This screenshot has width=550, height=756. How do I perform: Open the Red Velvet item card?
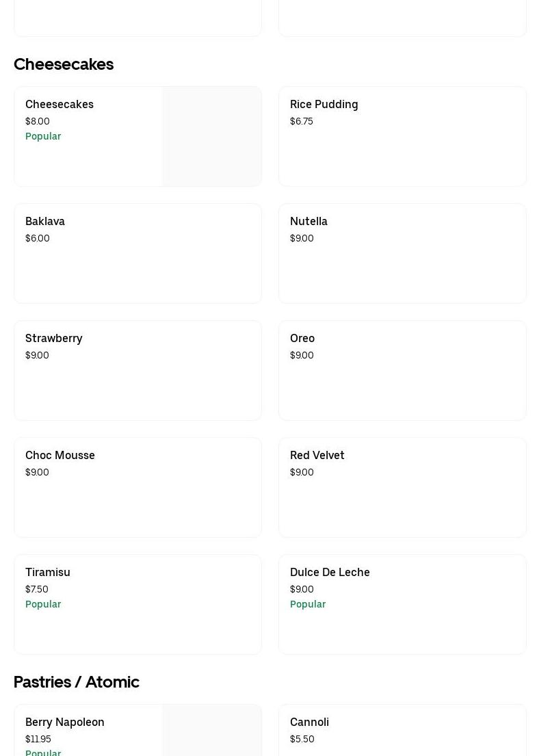(402, 487)
